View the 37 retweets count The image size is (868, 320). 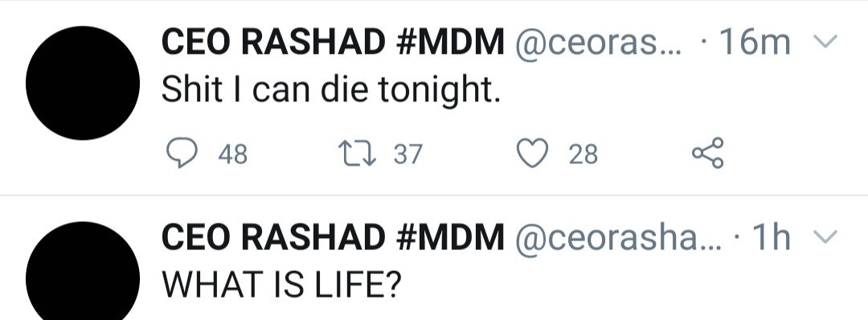408,154
